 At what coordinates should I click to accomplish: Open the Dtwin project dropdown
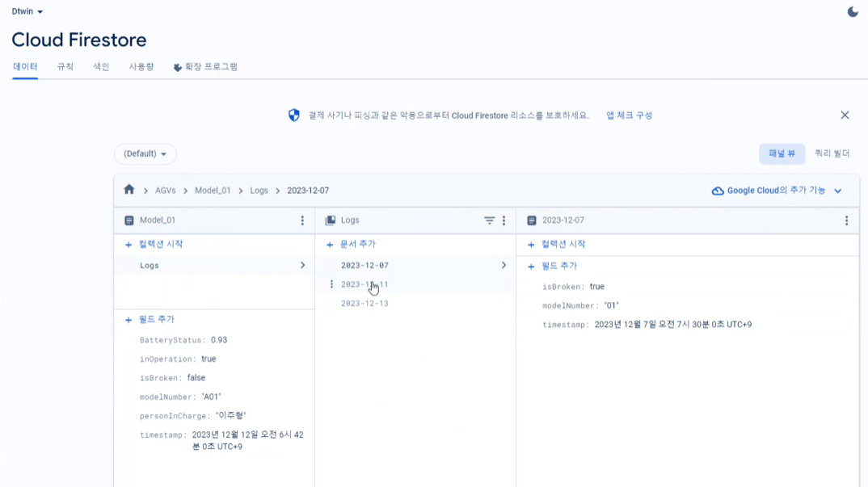[27, 11]
